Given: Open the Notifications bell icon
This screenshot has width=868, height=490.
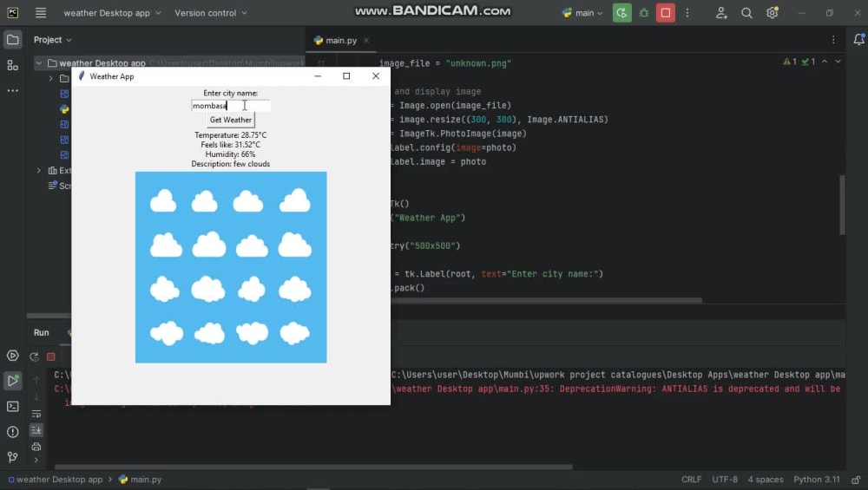Looking at the screenshot, I should tap(858, 39).
